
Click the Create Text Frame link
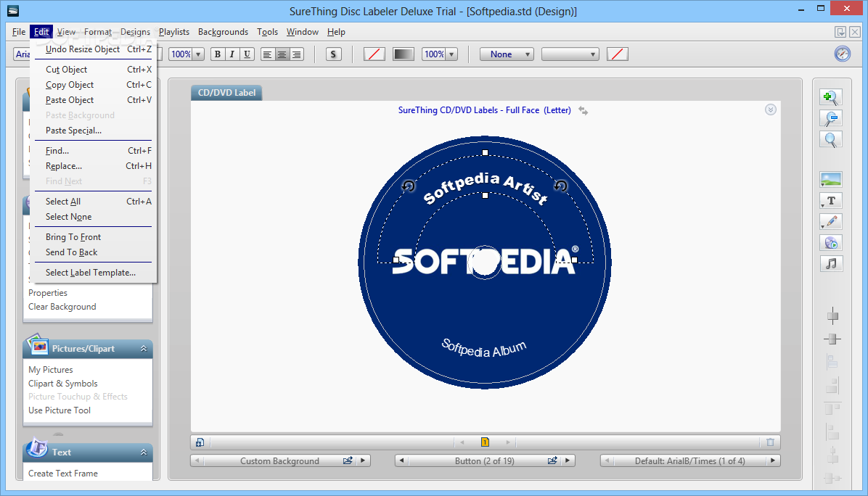[62, 474]
